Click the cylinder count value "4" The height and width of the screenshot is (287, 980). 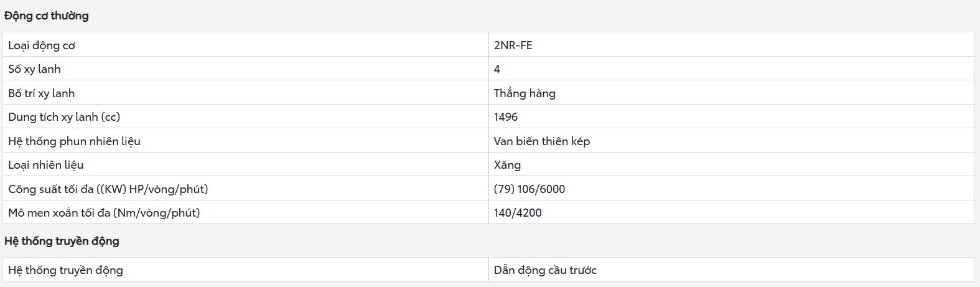(x=497, y=69)
